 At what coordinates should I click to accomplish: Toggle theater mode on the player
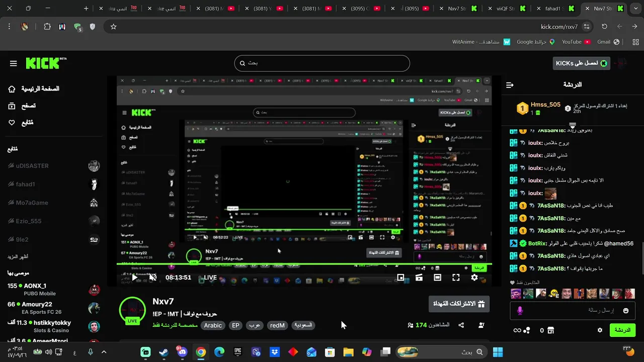tap(437, 277)
